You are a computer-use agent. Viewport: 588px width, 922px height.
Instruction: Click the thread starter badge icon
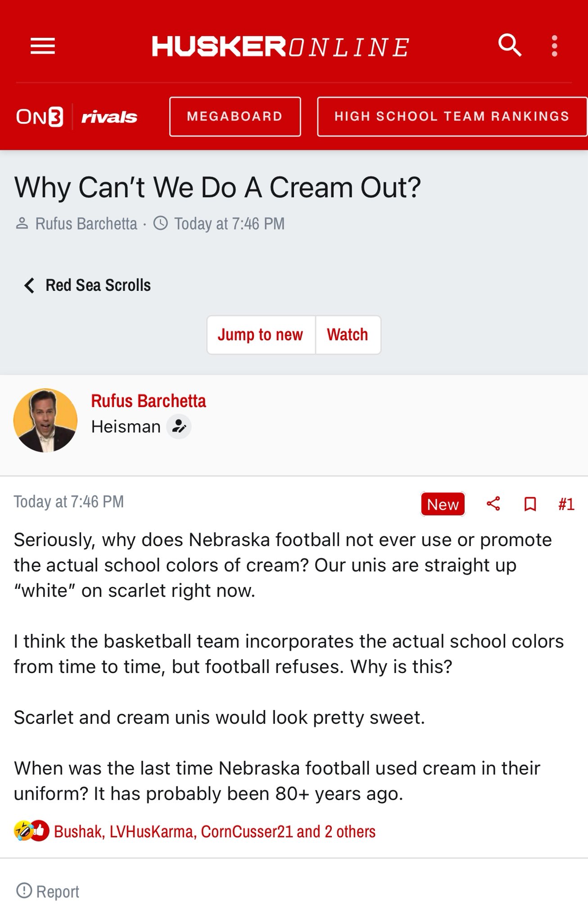[179, 426]
